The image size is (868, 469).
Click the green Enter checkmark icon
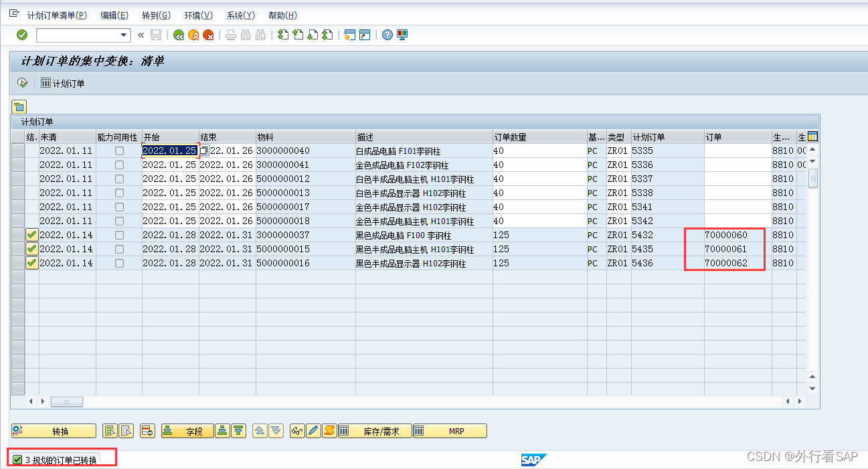22,35
